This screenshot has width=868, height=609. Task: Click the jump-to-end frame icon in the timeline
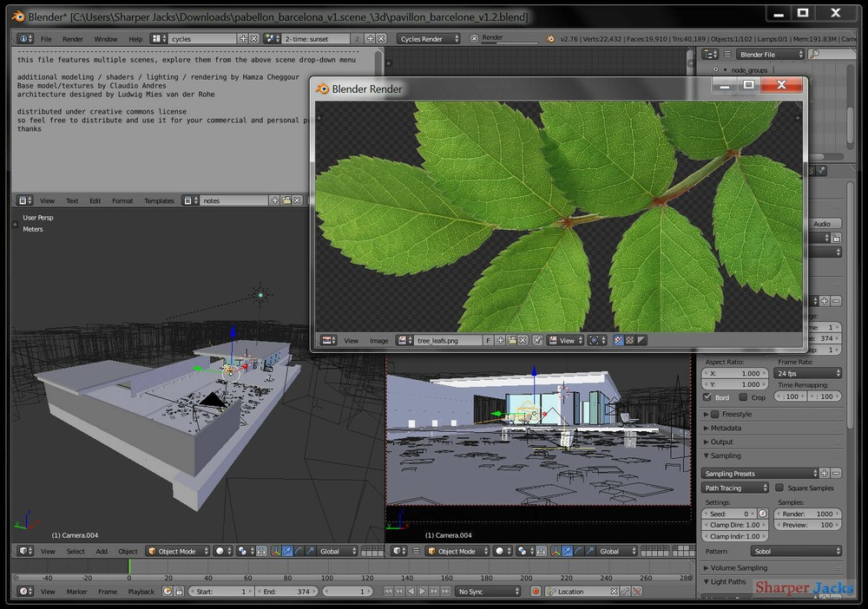pos(446,592)
